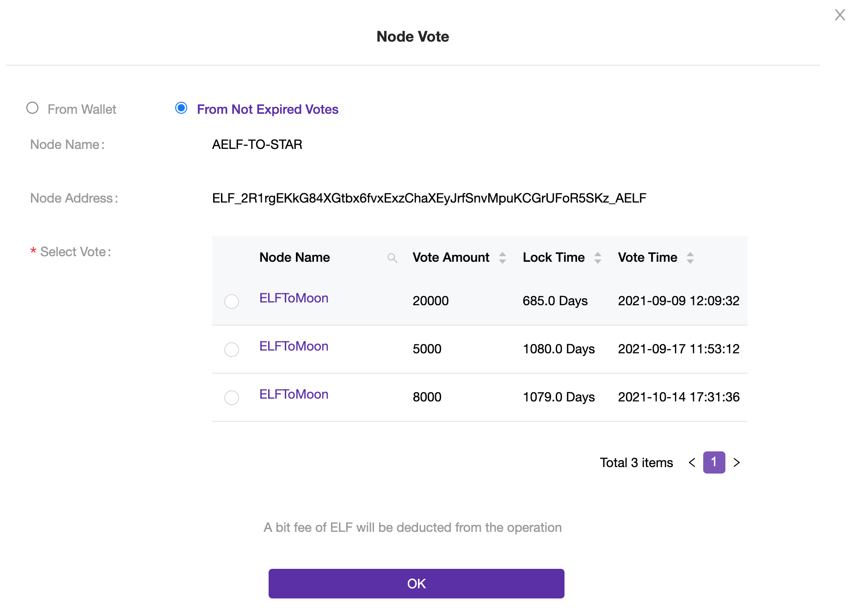Click the Node Address text

click(429, 198)
